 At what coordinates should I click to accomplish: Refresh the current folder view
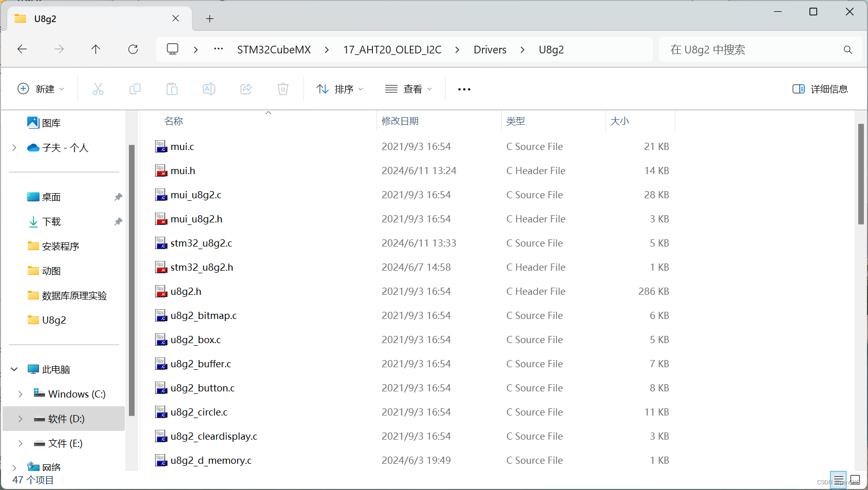133,49
